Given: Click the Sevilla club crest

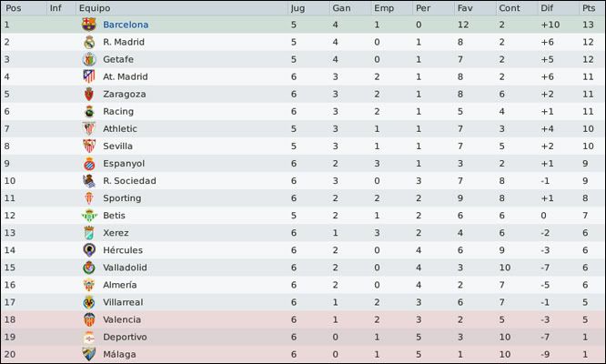Looking at the screenshot, I should [x=89, y=147].
